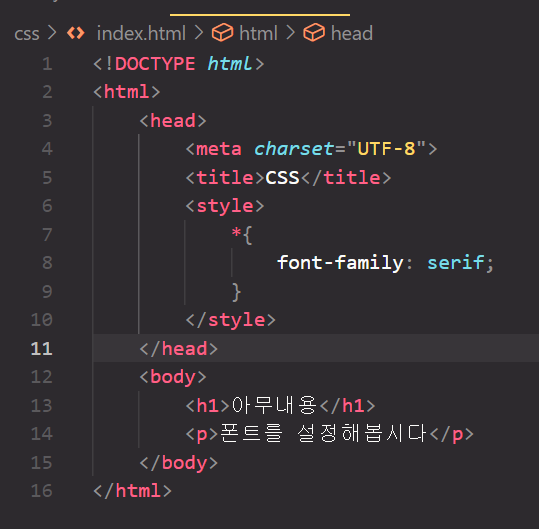This screenshot has width=539, height=529.
Task: Click the meta tag name on line 4
Action: click(x=219, y=149)
